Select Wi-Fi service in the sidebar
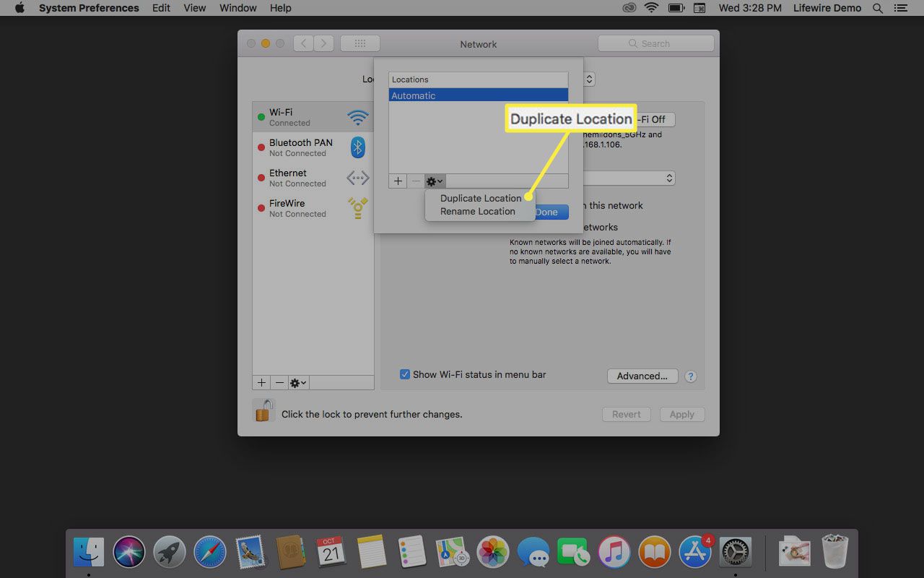924x578 pixels. 313,117
